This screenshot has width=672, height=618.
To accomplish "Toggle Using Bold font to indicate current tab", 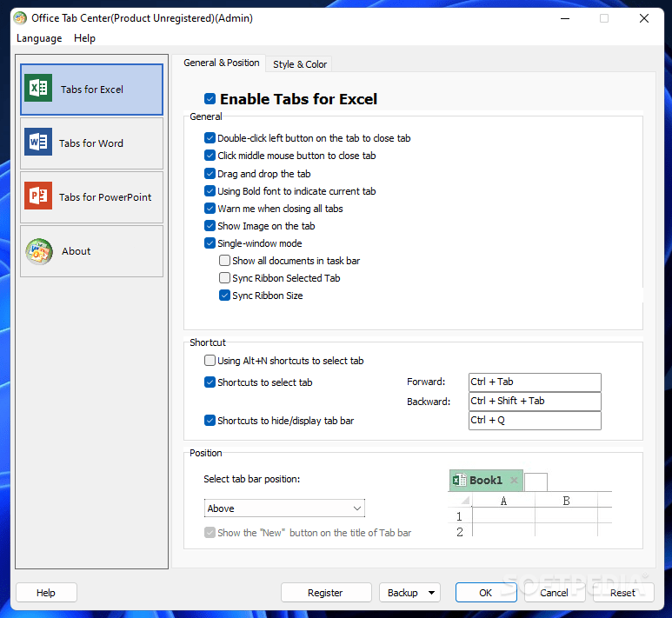I will coord(210,191).
